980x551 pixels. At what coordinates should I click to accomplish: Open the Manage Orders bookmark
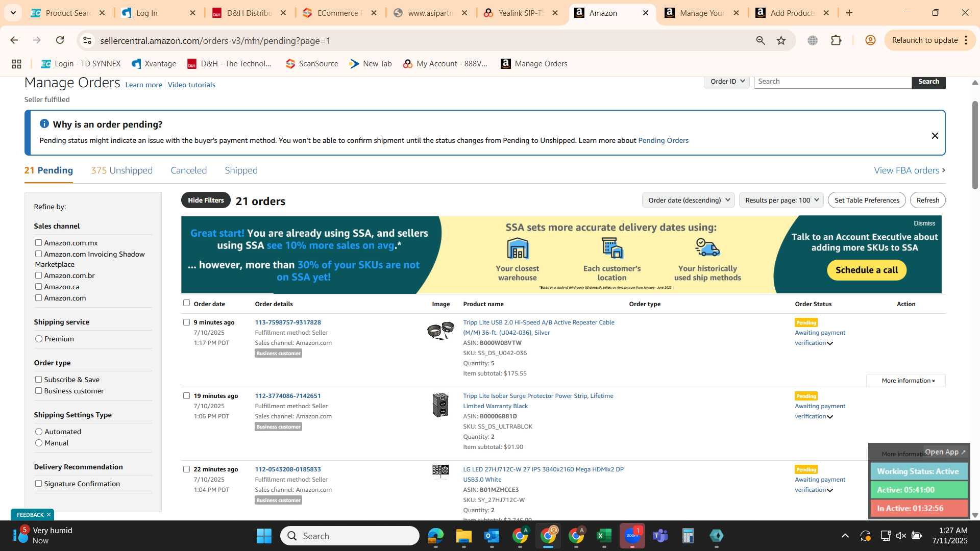tap(534, 64)
